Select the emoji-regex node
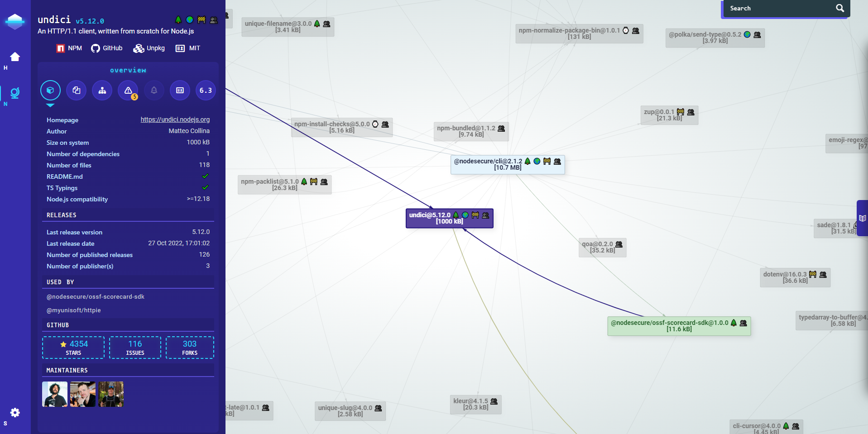Screen dimensions: 868x434 pyautogui.click(x=847, y=143)
